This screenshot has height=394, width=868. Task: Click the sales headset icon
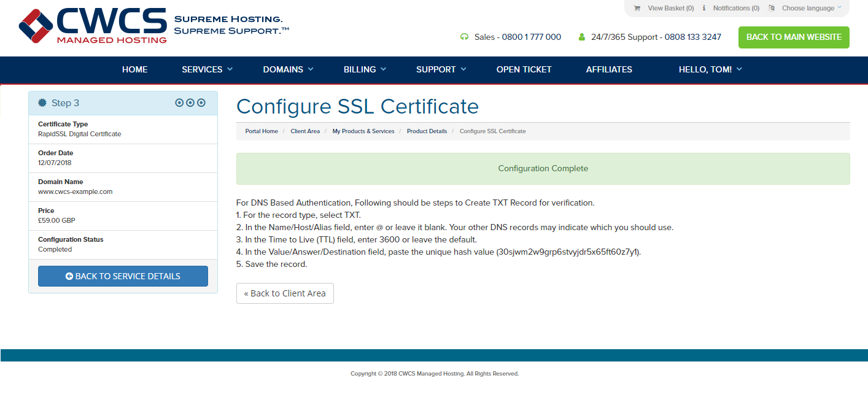click(x=464, y=37)
